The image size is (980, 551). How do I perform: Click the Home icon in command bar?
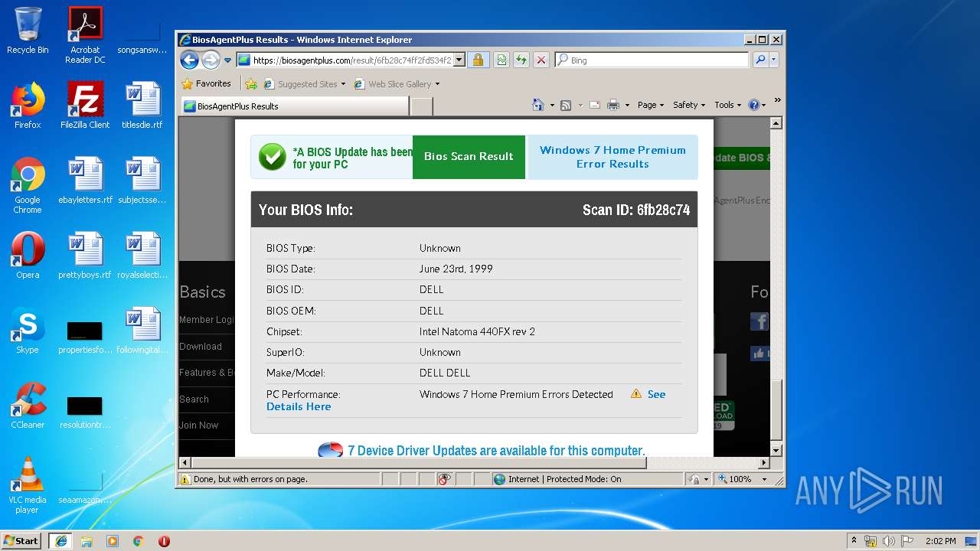(x=538, y=105)
